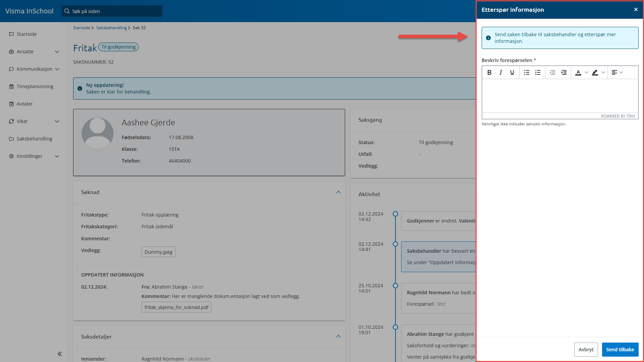Viewport: 644px width, 362px height.
Task: Toggle underline formatting in editor
Action: coord(512,72)
